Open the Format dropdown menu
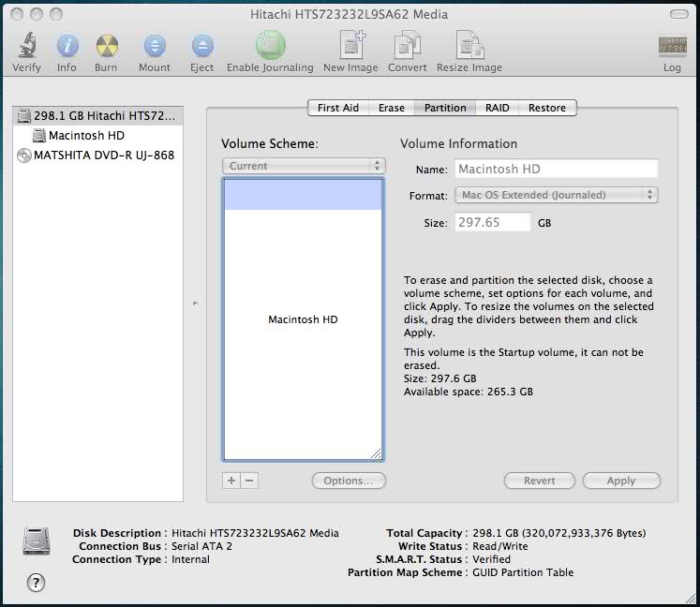The width and height of the screenshot is (700, 607). (557, 195)
